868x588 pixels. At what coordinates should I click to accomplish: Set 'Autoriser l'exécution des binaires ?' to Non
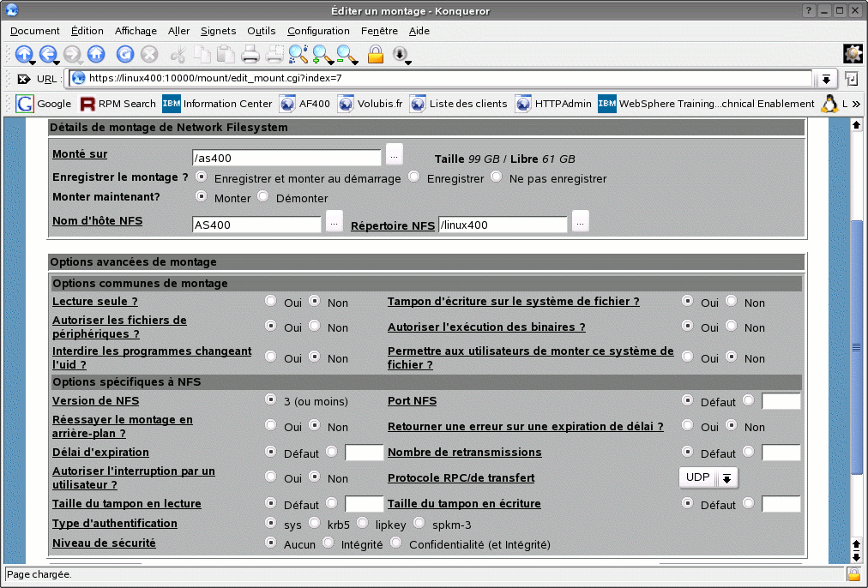732,326
